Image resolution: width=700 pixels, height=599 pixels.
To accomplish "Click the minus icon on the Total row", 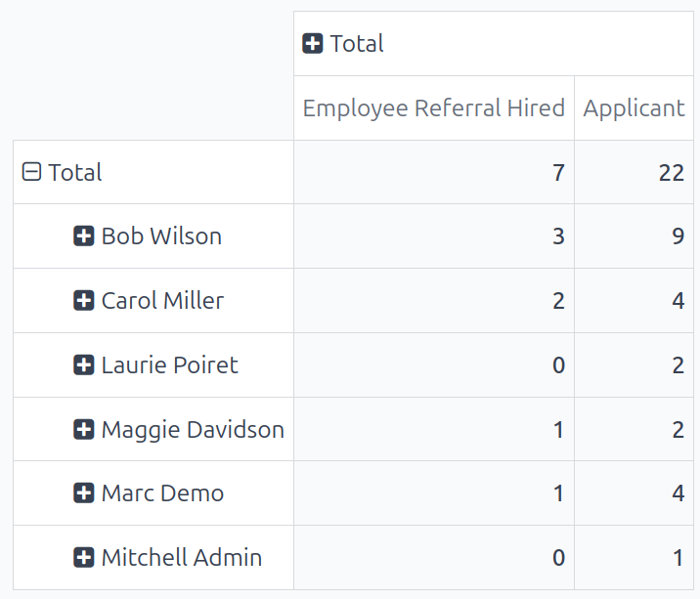I will [31, 173].
